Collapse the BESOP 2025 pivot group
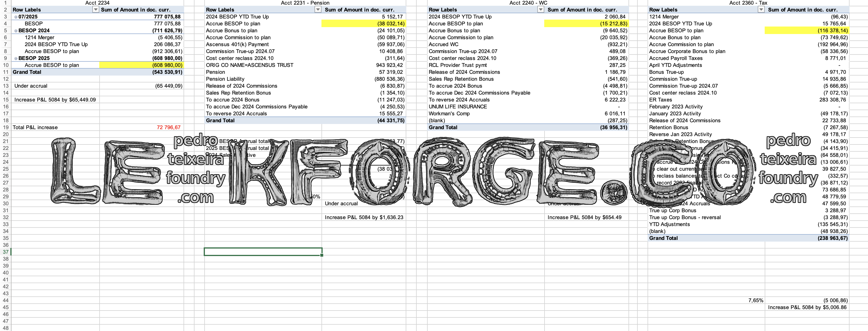868x331 pixels. pyautogui.click(x=16, y=58)
